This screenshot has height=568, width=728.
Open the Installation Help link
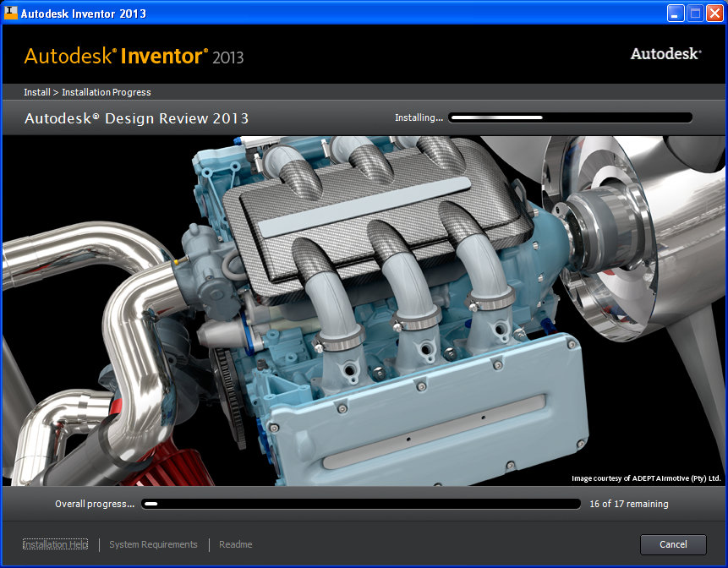click(55, 544)
